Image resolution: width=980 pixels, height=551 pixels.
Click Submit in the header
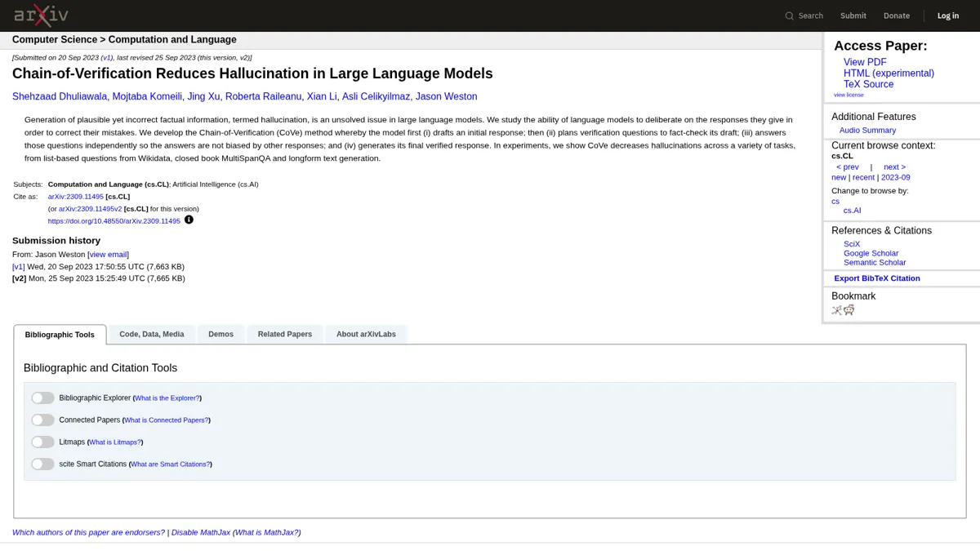(853, 16)
